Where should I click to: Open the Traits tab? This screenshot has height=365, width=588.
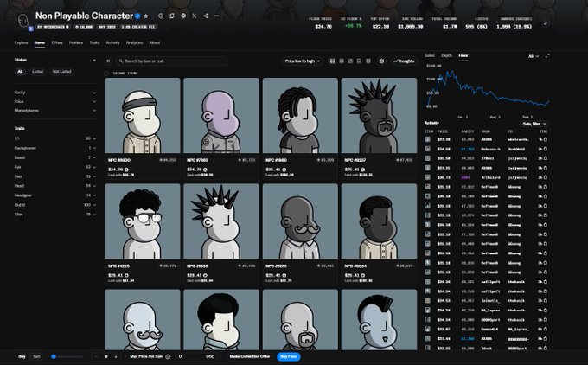click(x=94, y=42)
